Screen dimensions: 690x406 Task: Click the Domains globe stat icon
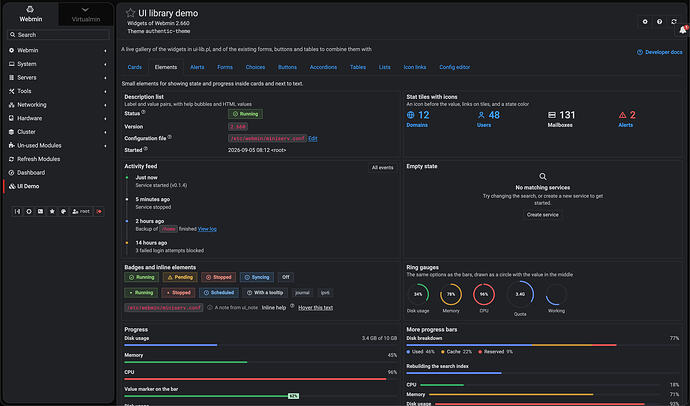pos(411,115)
